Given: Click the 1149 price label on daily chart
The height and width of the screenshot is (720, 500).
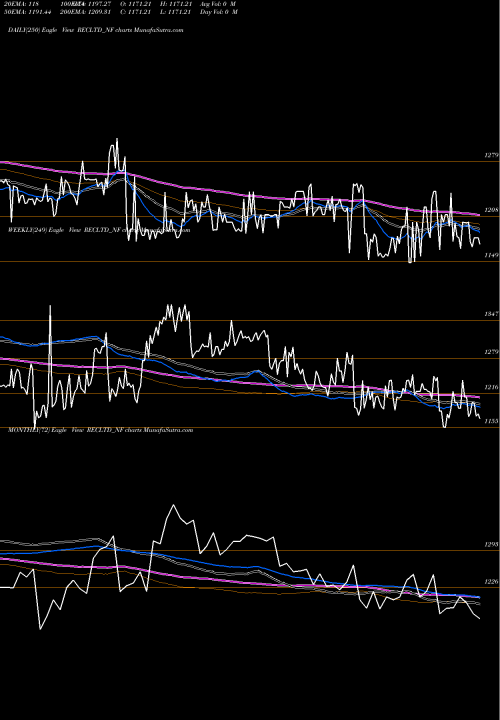Looking at the screenshot, I should [491, 255].
